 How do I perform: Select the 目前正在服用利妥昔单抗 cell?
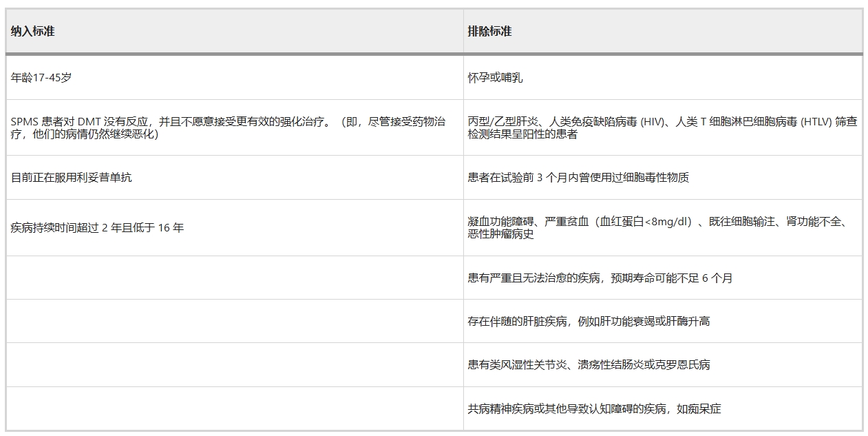pos(76,178)
